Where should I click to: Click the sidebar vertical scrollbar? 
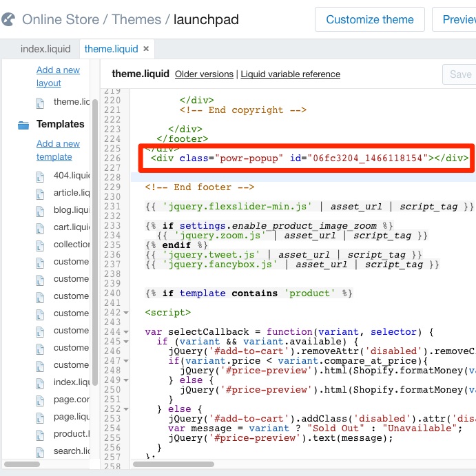pos(95,242)
